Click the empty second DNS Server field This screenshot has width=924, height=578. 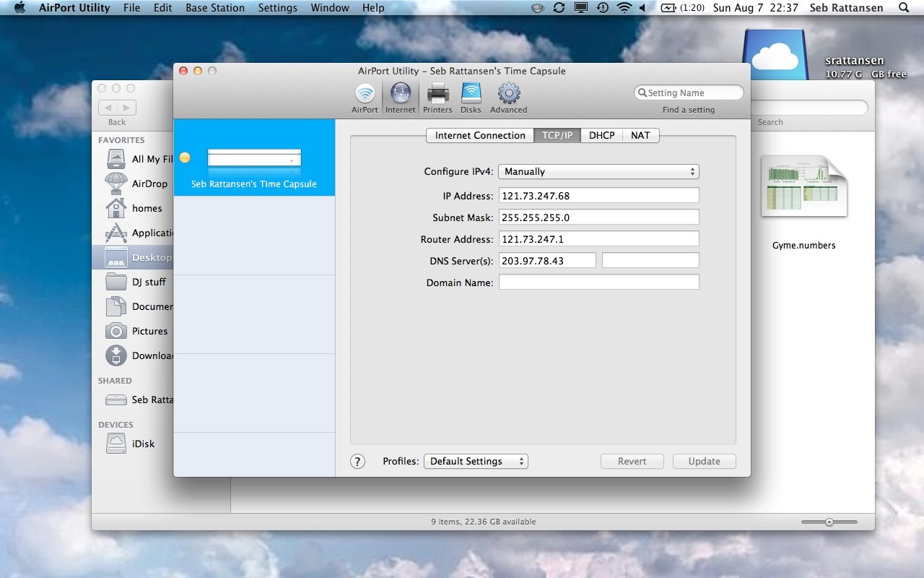click(650, 261)
